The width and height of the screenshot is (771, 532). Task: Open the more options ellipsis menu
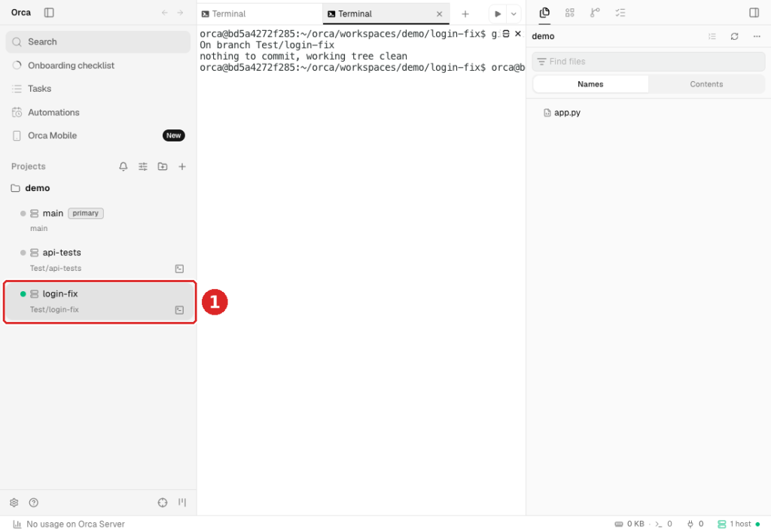[757, 36]
